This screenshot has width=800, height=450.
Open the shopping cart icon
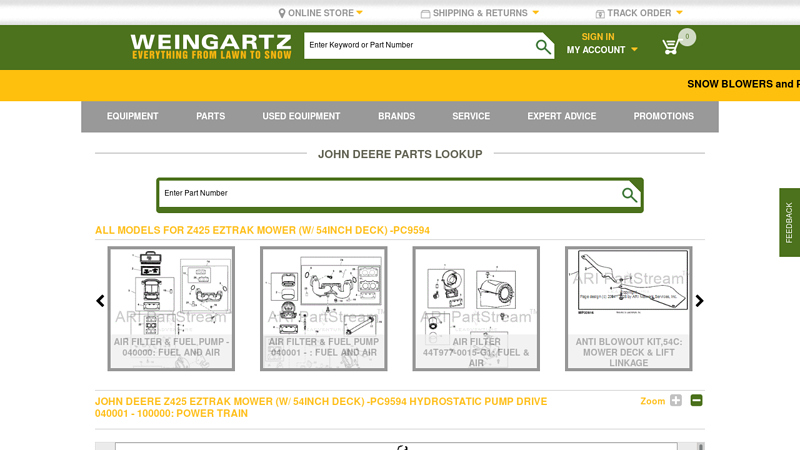(670, 46)
